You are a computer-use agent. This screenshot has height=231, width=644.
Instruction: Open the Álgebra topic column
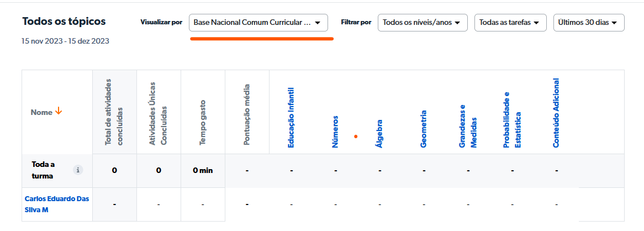click(x=379, y=133)
